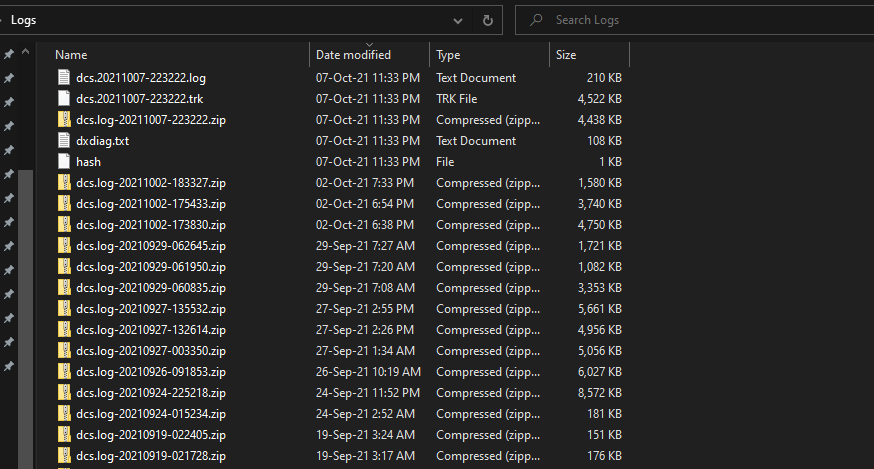
Task: Select the dcs.20211007-223222.trk file icon
Action: coord(64,99)
